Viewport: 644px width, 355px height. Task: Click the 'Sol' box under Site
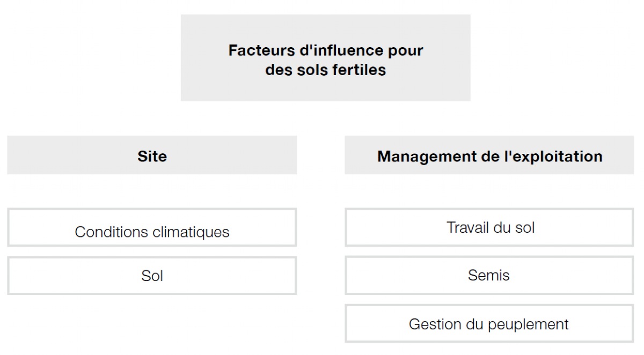[x=152, y=276]
